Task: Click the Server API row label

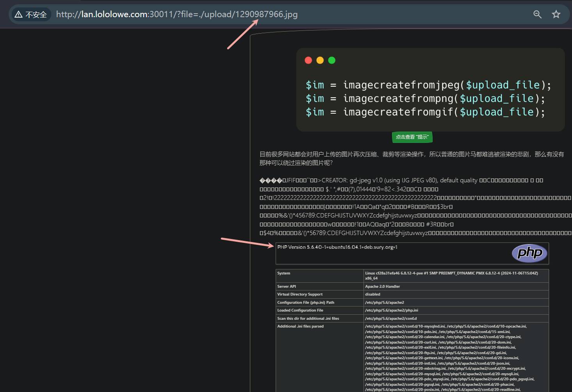Action: tap(287, 287)
